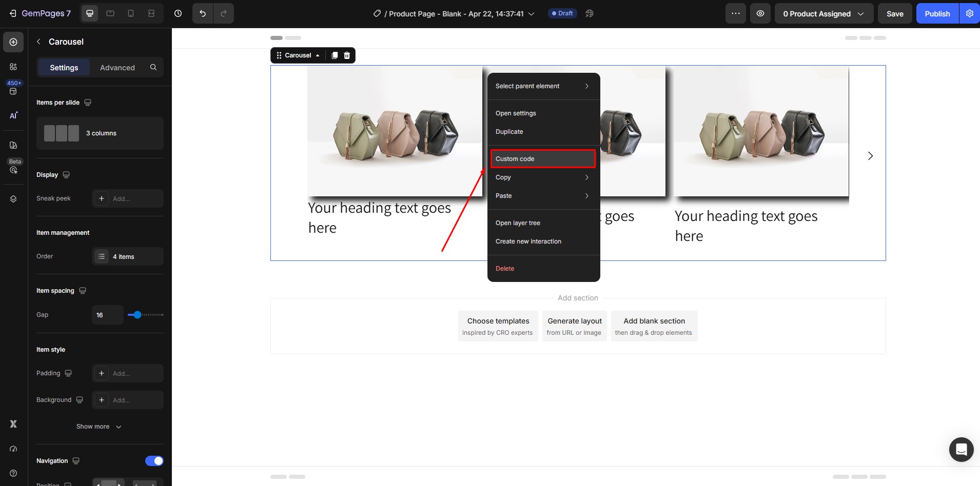The height and width of the screenshot is (486, 980).
Task: Click the Gap value input field
Action: (x=107, y=315)
